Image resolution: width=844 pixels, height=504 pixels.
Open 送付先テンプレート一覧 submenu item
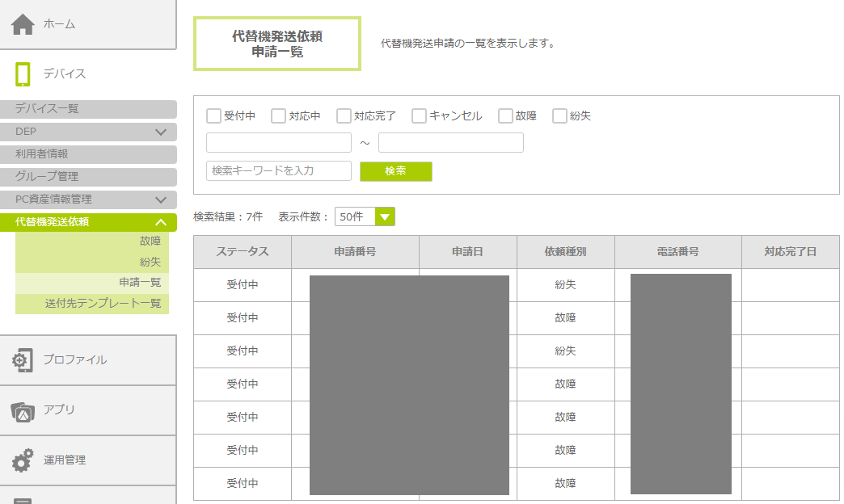(103, 304)
